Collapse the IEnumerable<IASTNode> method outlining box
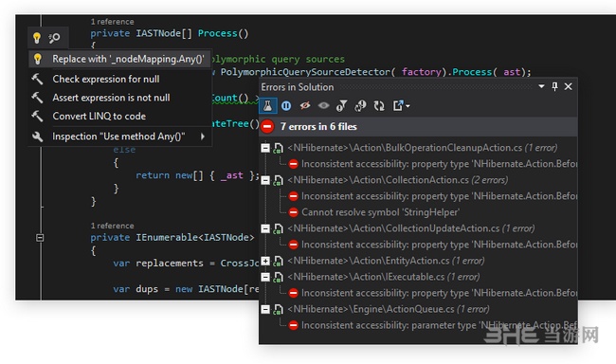 [40, 238]
